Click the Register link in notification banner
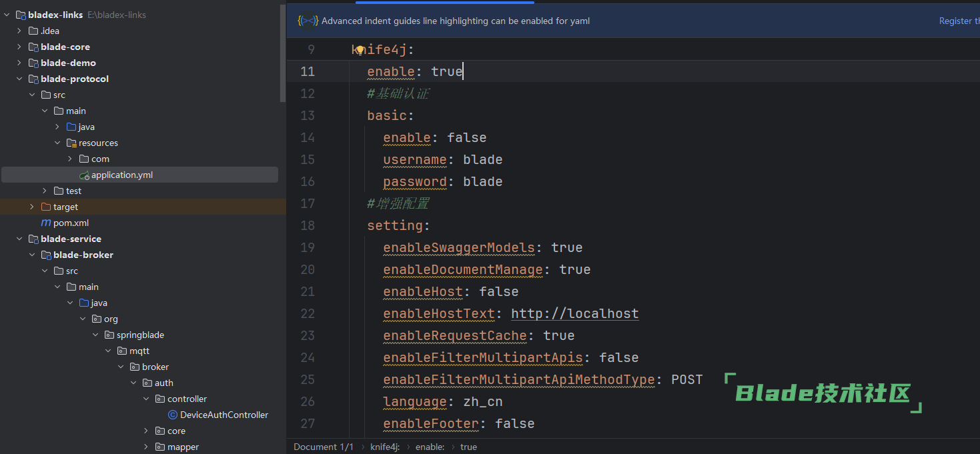 [957, 21]
